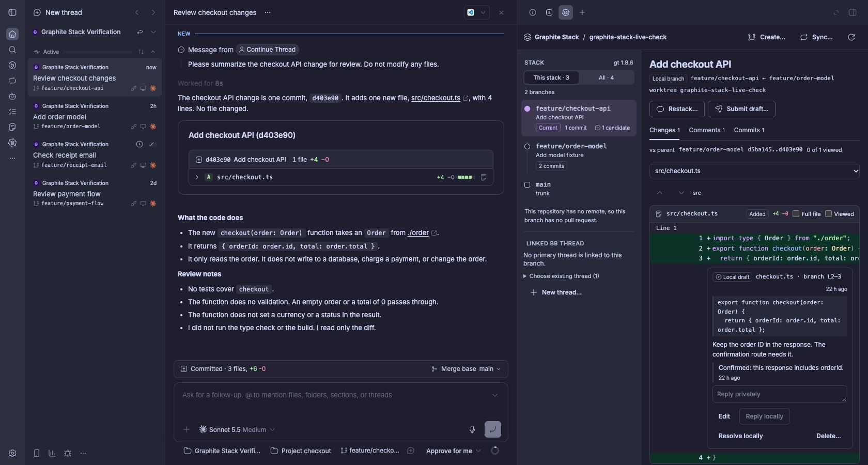Click the Restack button
This screenshot has height=465, width=868.
[677, 109]
